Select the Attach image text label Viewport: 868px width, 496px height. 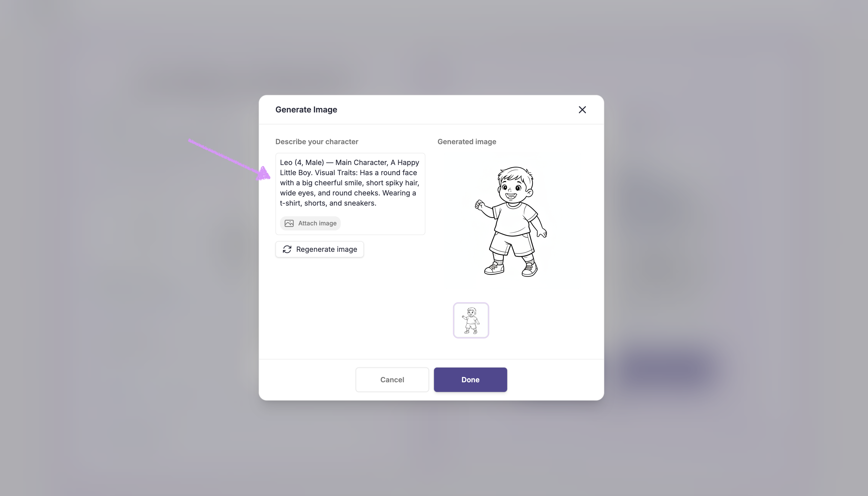pos(317,223)
